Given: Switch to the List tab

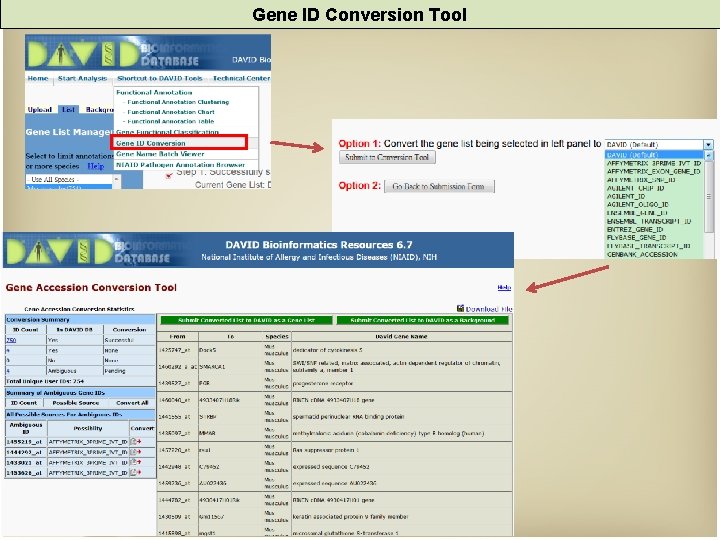Looking at the screenshot, I should (x=68, y=110).
